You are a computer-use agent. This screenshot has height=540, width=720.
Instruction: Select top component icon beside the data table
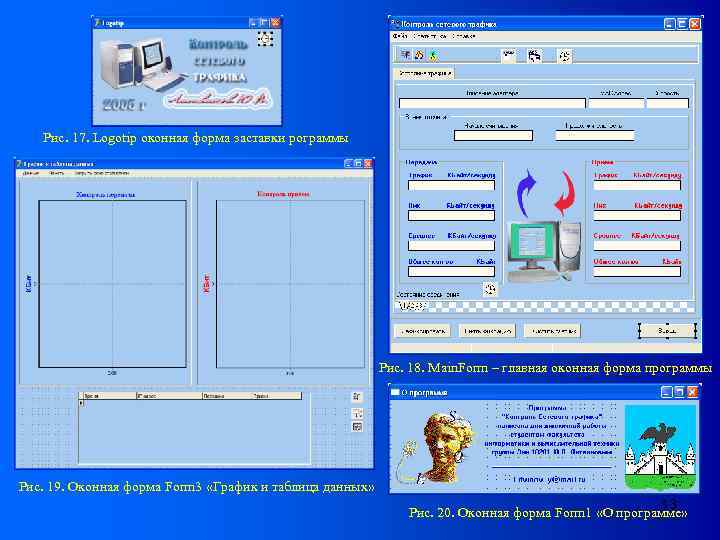357,396
